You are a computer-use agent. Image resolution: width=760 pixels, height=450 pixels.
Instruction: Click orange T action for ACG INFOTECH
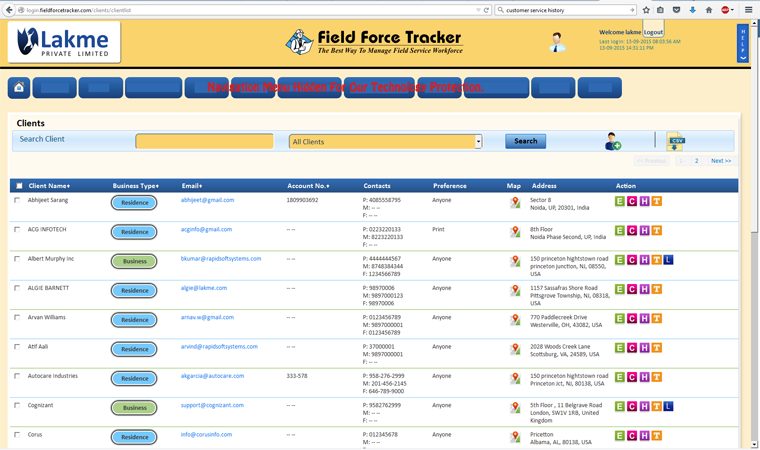coord(656,231)
